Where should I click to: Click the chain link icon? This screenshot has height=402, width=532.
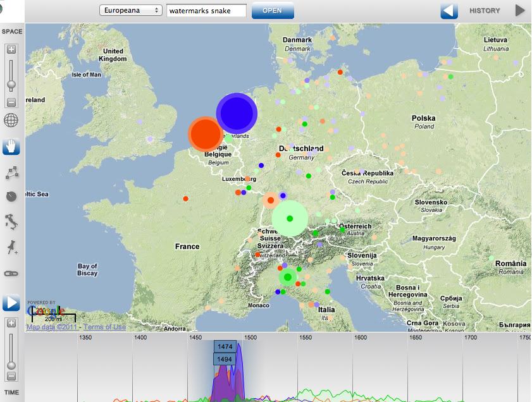click(11, 273)
